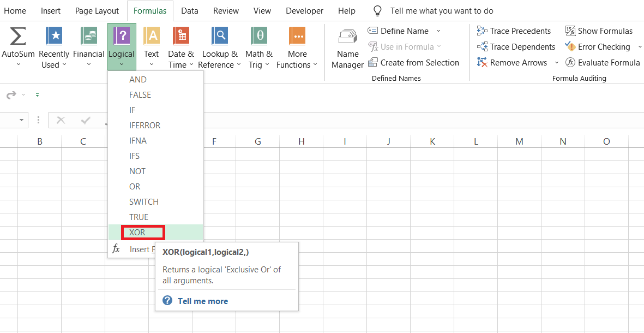This screenshot has width=644, height=333.
Task: Select the column G header
Action: coord(257,141)
